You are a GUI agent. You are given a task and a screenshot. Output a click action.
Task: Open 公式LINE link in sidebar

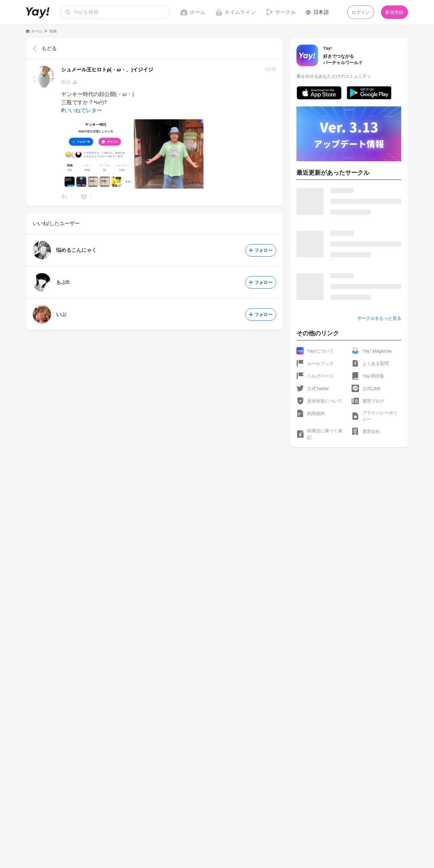(x=366, y=389)
